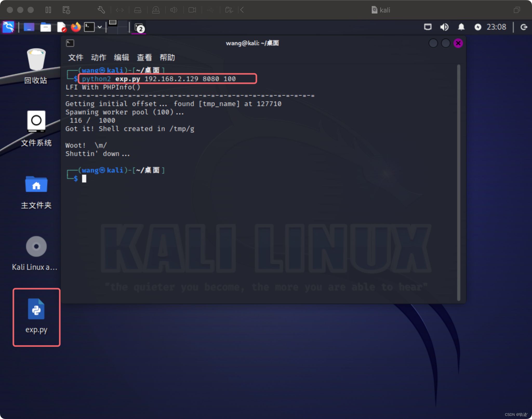Open the Kali dragon applications menu

[x=8, y=27]
